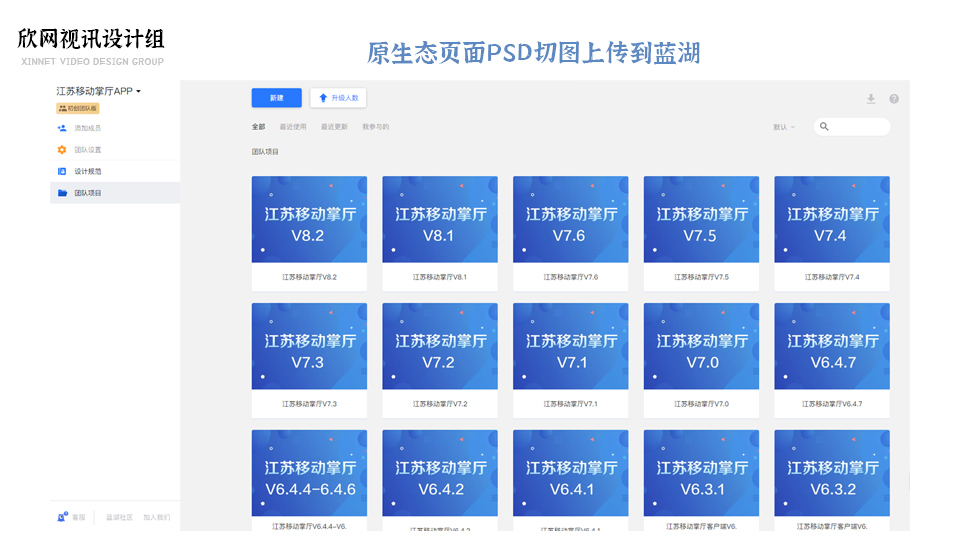Click the caption 江苏移动掌厅V7.6 below the card
This screenshot has width=960, height=540.
pos(571,277)
